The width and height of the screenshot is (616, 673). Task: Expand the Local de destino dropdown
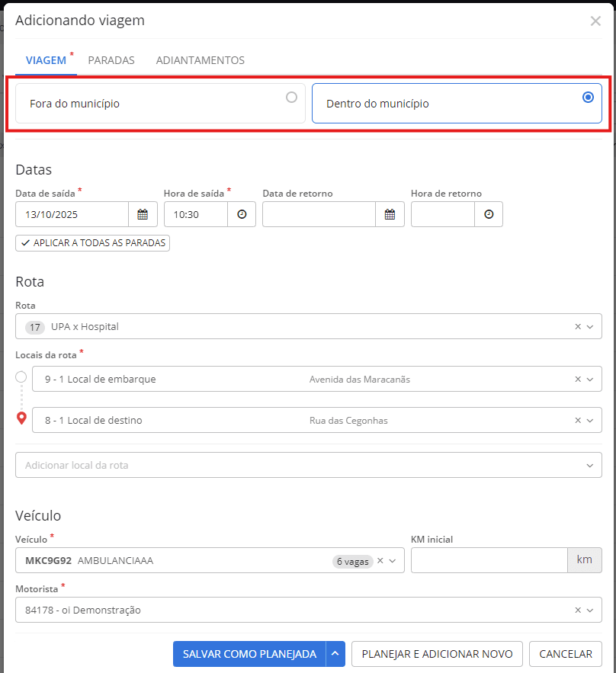(590, 421)
